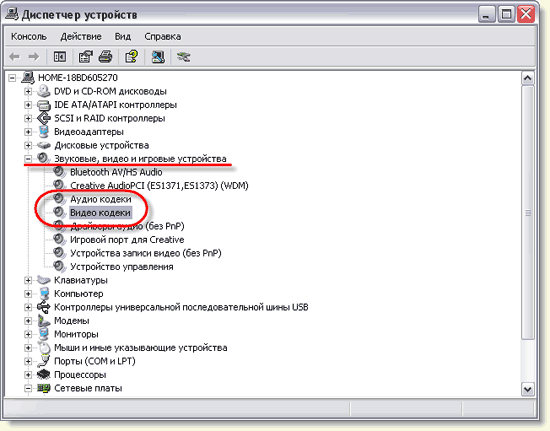Screen dimensions: 550x431
Task: Click the last toolbar icon (uninstall device)
Action: (x=183, y=56)
